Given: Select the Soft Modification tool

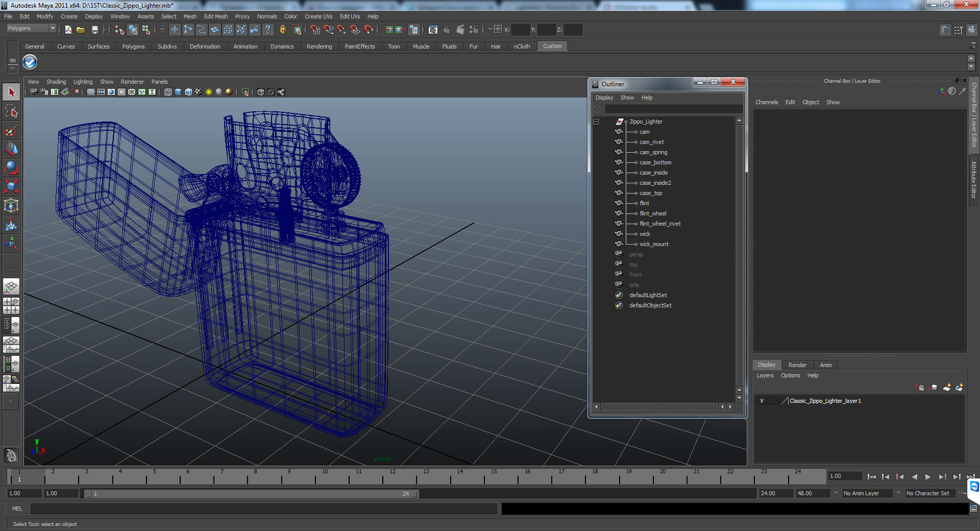Looking at the screenshot, I should tap(11, 224).
